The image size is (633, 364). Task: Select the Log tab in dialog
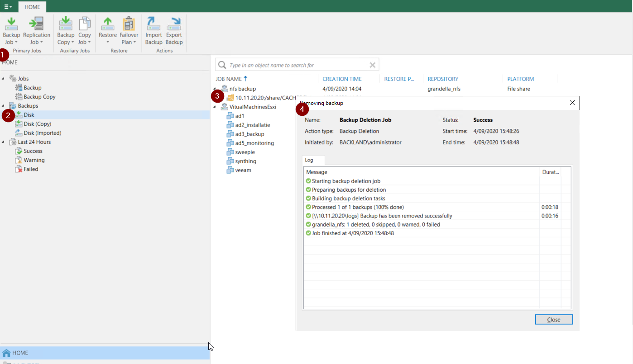(x=309, y=160)
